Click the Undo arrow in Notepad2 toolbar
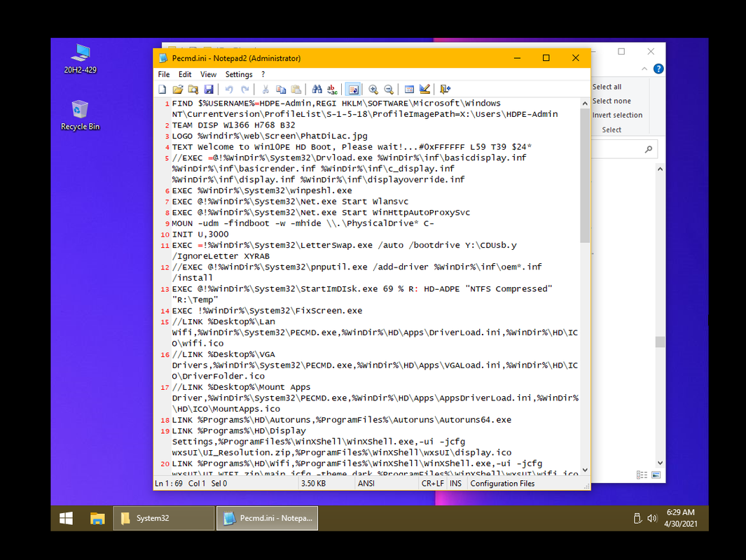The image size is (746, 560). tap(229, 90)
